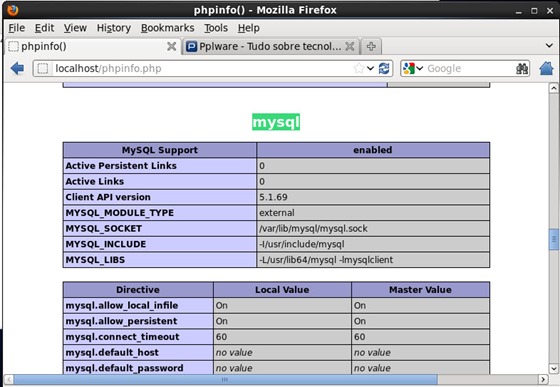Close the phpinfo() tab

[x=171, y=46]
